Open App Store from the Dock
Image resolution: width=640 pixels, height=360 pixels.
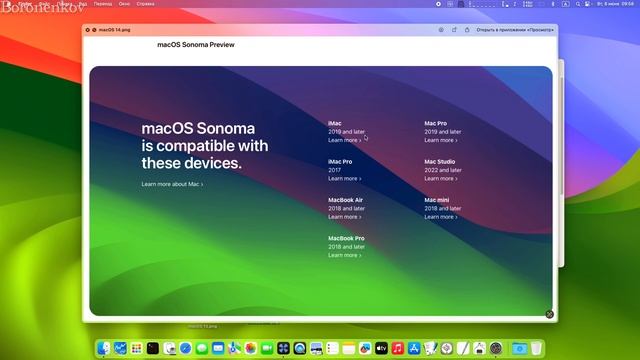click(x=414, y=348)
